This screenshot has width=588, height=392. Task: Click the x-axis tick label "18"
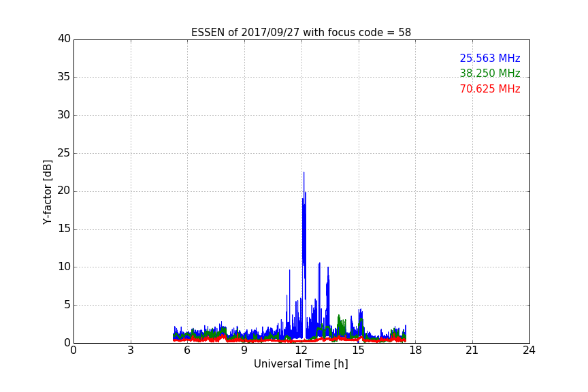click(416, 350)
